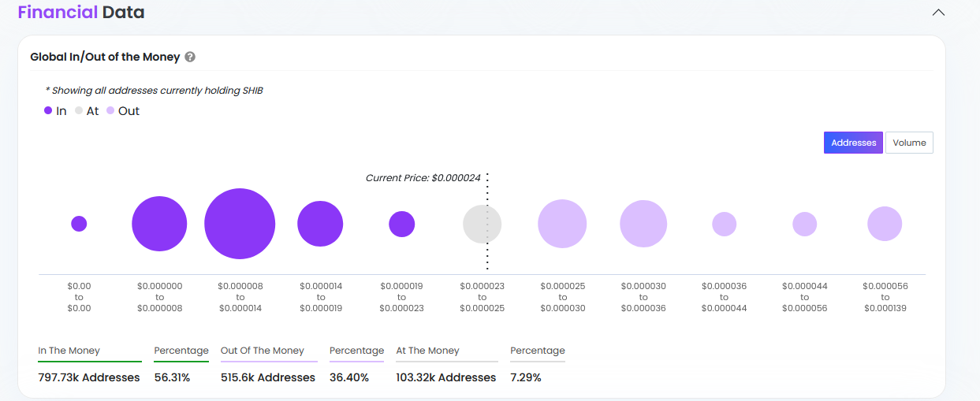Click the 36.40% percentage value
This screenshot has width=980, height=401.
(x=349, y=377)
